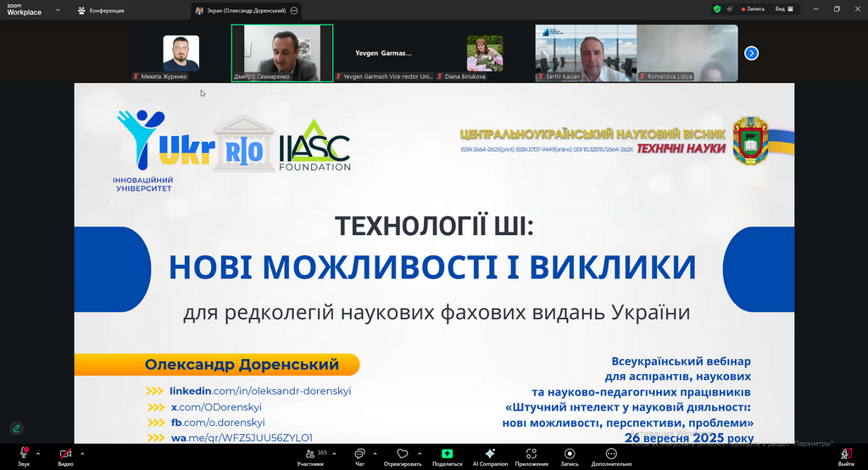Click the green Поделиться share screen icon
The width and height of the screenshot is (868, 470).
(447, 454)
